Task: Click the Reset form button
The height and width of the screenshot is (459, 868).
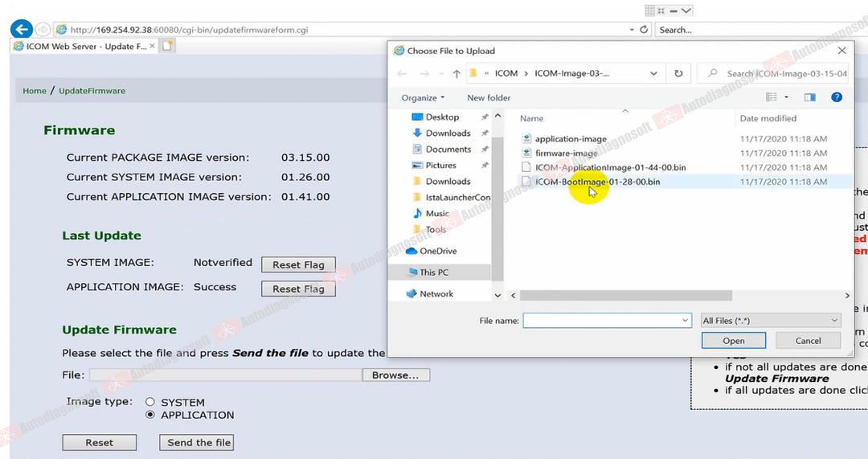Action: [x=99, y=442]
